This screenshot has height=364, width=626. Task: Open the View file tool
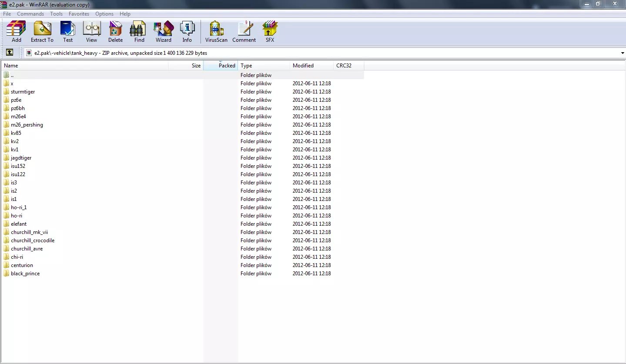[91, 32]
